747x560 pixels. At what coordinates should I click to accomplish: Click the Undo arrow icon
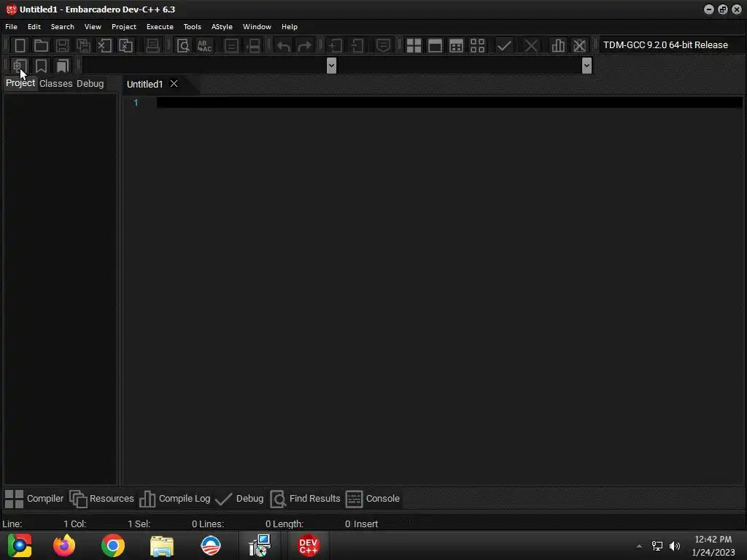coord(284,46)
